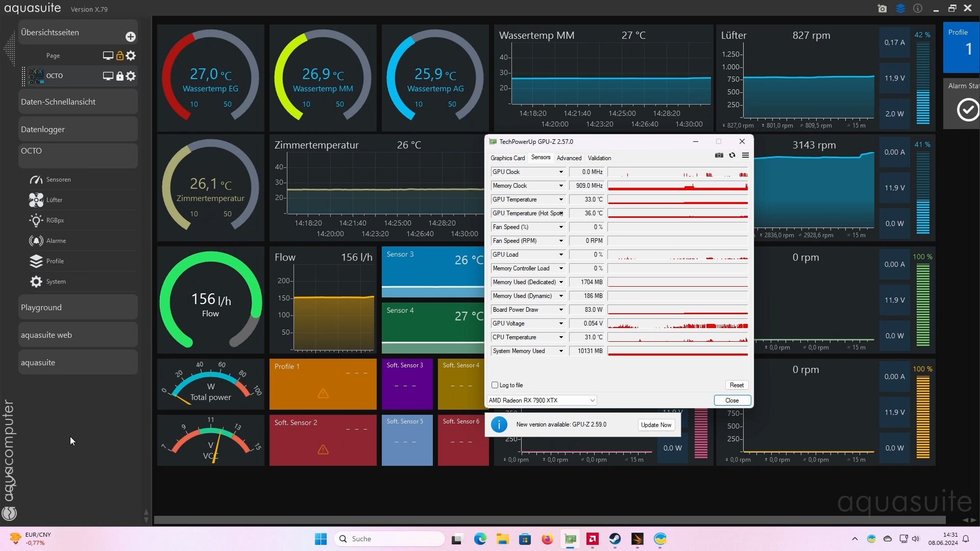Expand Board Power Draw dropdown arrow

click(560, 310)
